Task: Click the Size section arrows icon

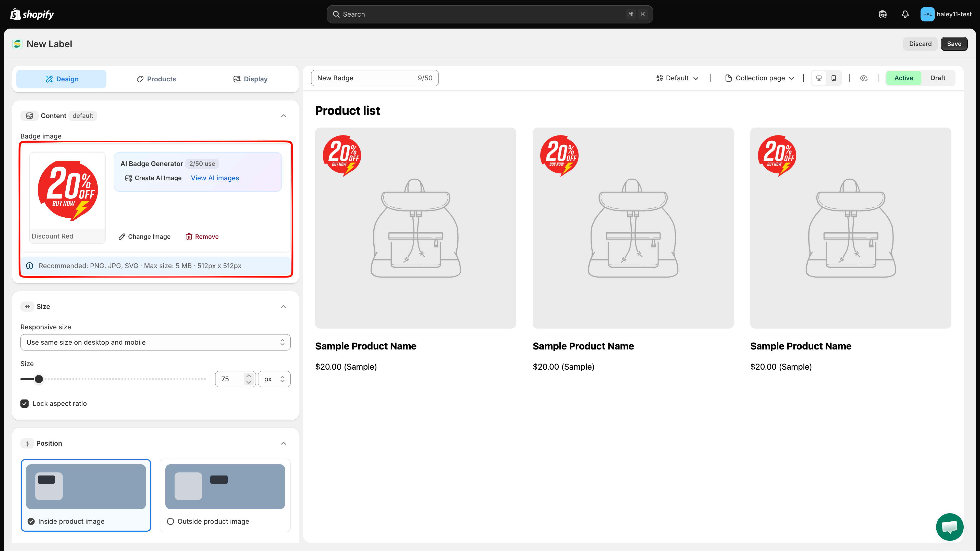Action: (x=27, y=306)
